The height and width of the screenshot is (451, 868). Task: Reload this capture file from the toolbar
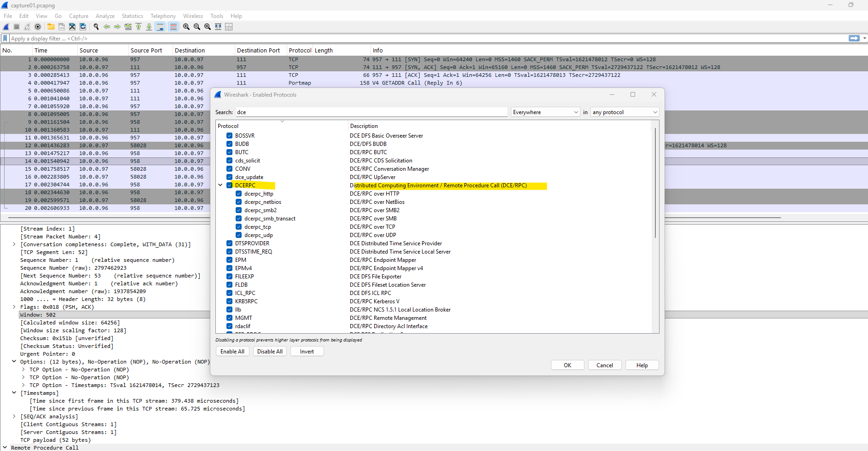[83, 27]
